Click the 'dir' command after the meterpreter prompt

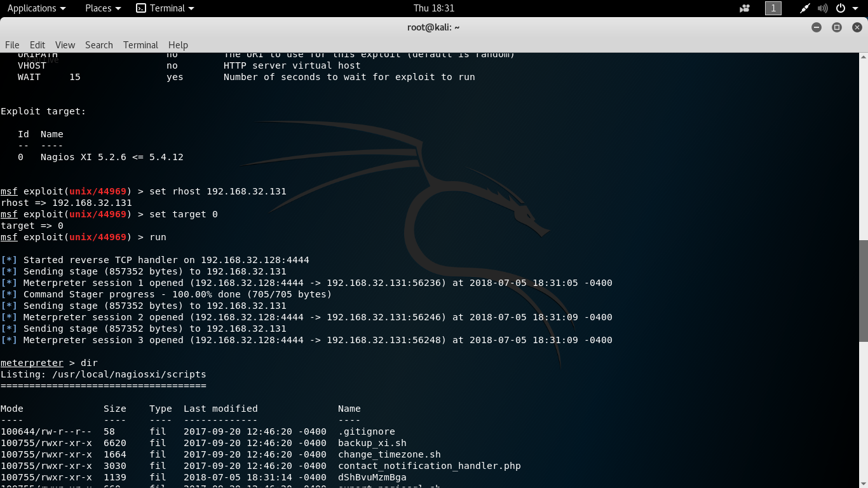coord(89,363)
